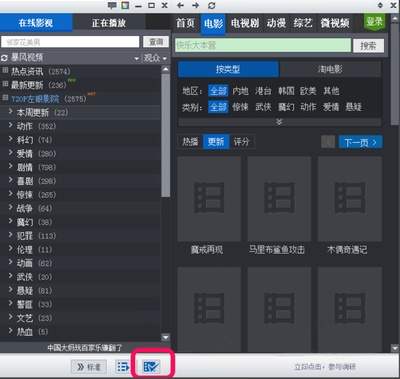Click the forward arrow in title bar
This screenshot has width=400, height=379.
tap(196, 5)
